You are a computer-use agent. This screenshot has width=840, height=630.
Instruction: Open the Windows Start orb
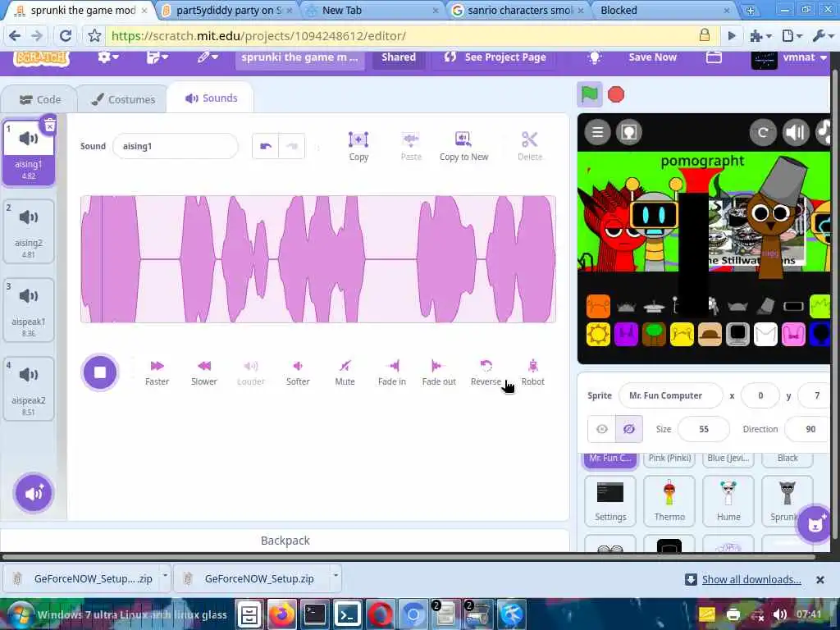coord(21,614)
